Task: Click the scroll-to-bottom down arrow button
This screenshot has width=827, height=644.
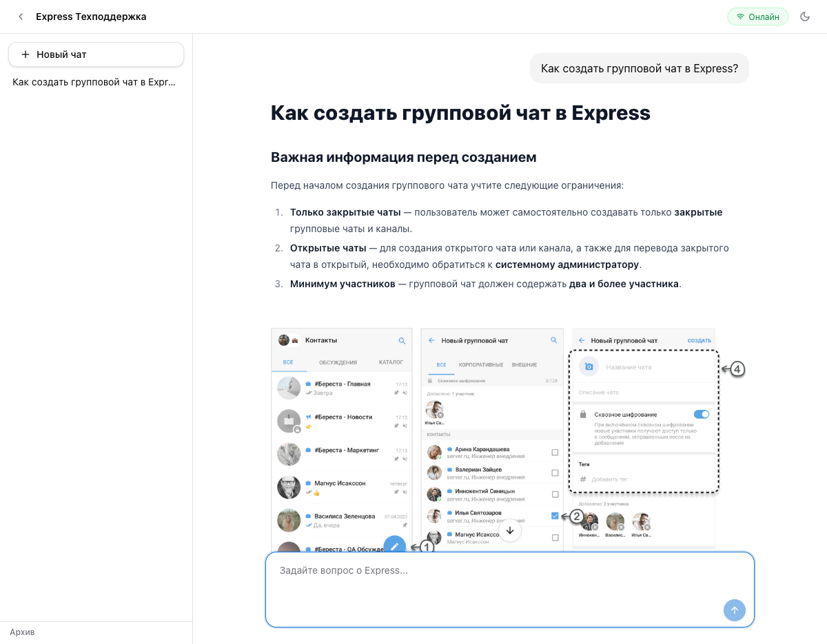Action: 510,531
